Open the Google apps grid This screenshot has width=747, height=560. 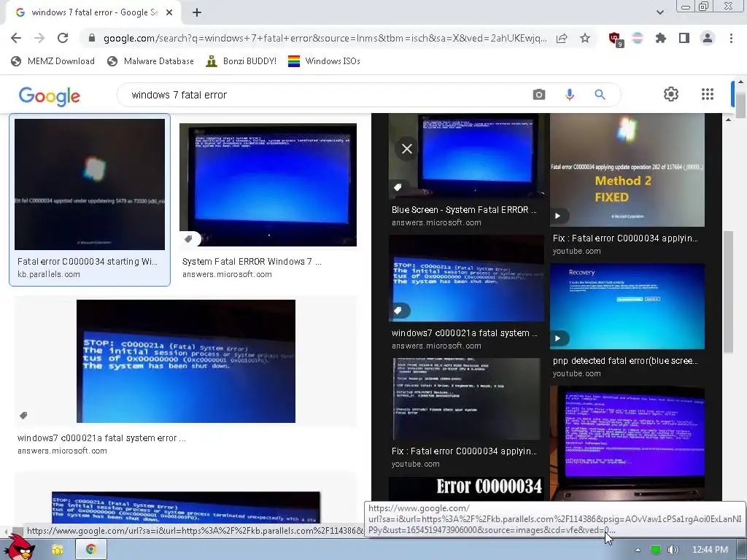pyautogui.click(x=708, y=94)
